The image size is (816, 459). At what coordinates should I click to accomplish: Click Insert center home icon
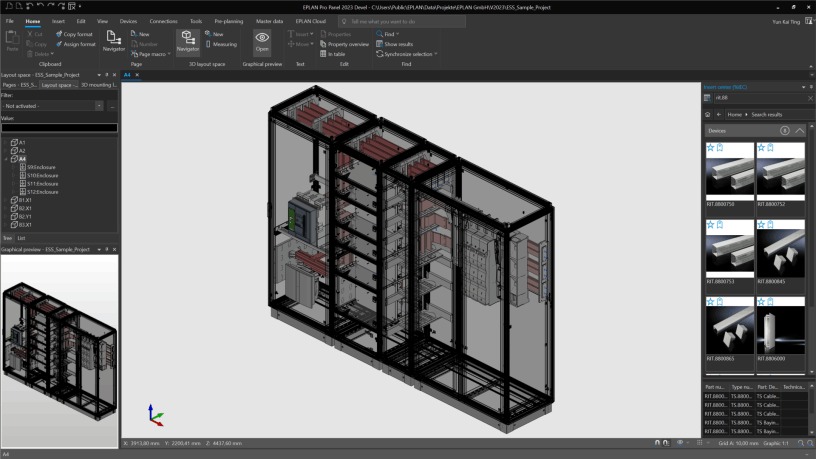pyautogui.click(x=708, y=114)
